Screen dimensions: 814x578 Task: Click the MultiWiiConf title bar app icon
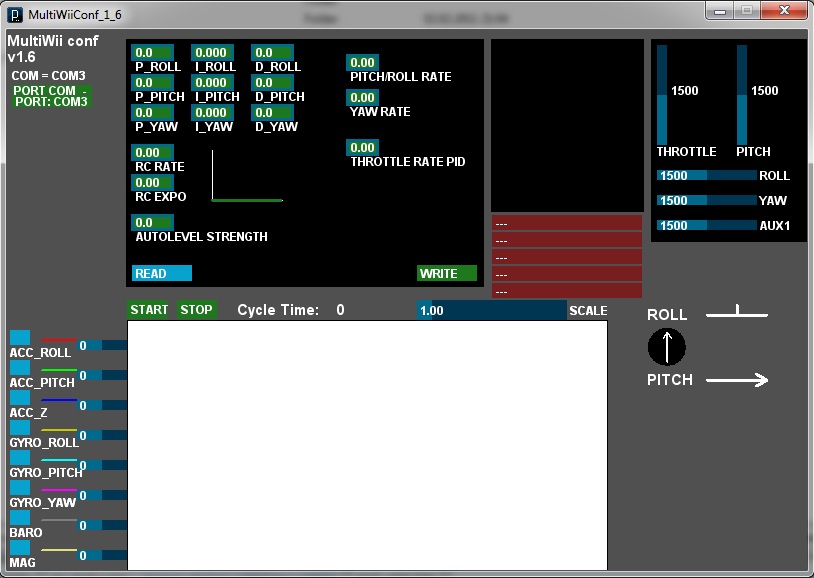pos(15,15)
